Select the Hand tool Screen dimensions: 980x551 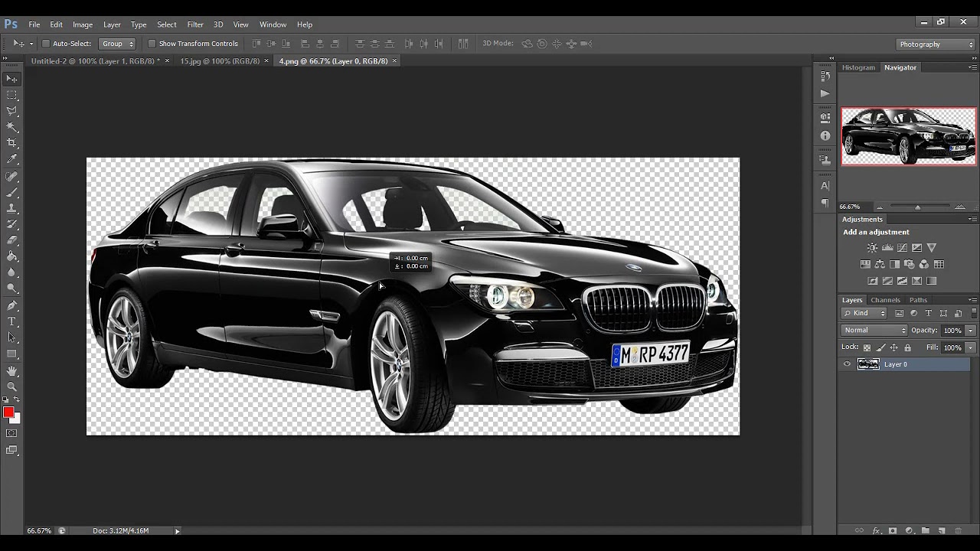[12, 370]
